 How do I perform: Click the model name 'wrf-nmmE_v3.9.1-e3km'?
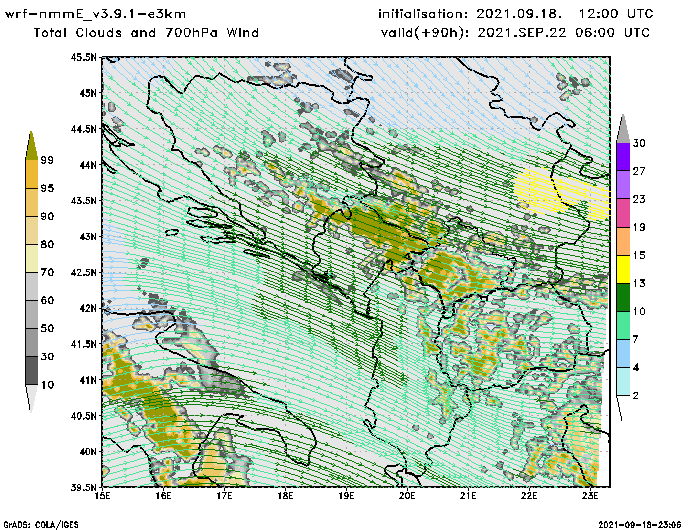pos(95,14)
